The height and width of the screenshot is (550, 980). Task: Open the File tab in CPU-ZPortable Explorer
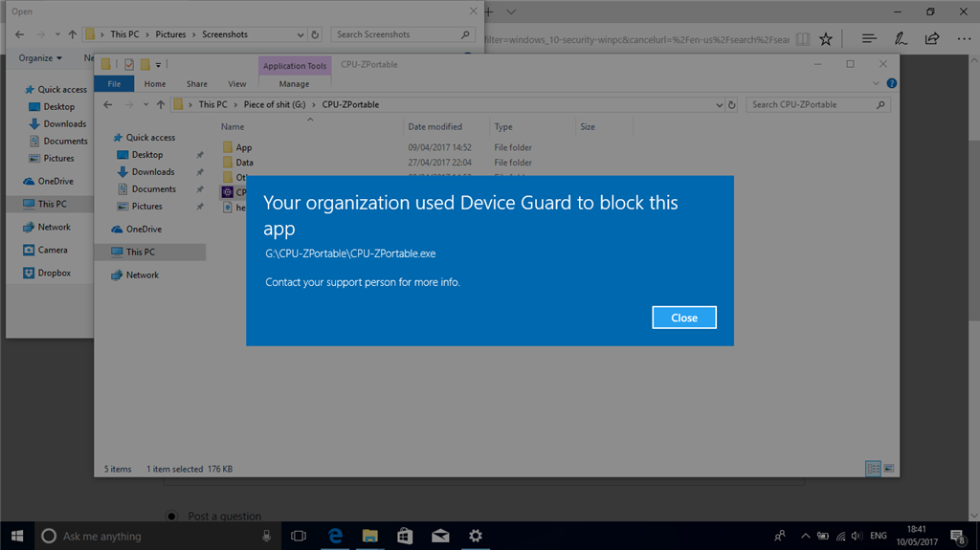click(114, 84)
